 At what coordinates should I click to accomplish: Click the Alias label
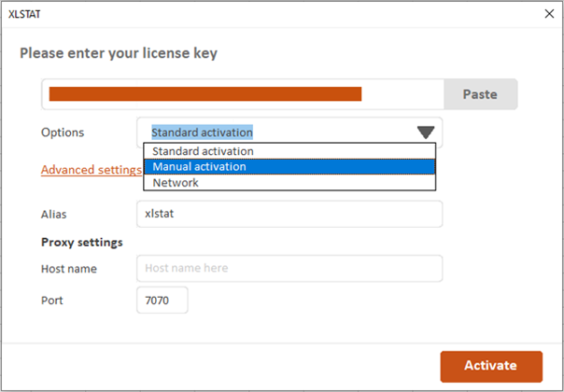click(54, 215)
